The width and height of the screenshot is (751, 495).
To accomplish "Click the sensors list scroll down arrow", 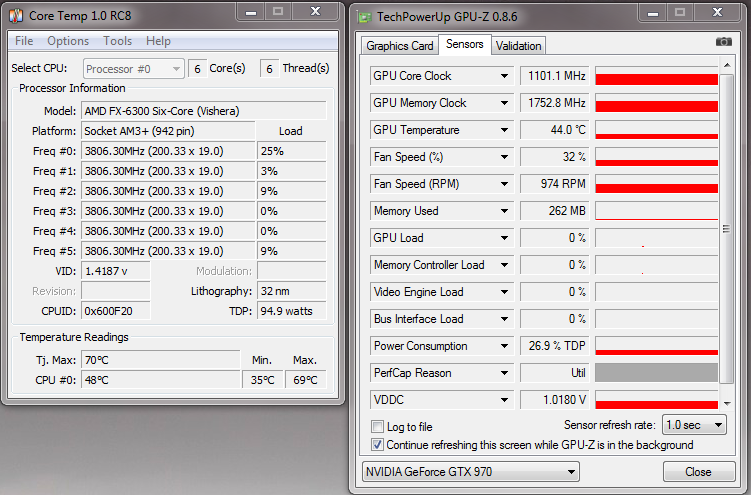I will (727, 404).
